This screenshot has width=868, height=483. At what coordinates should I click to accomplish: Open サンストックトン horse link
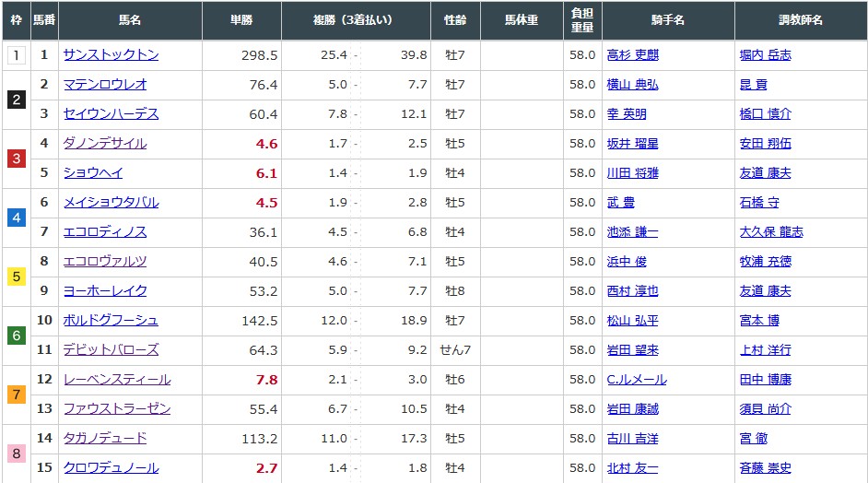click(x=111, y=55)
